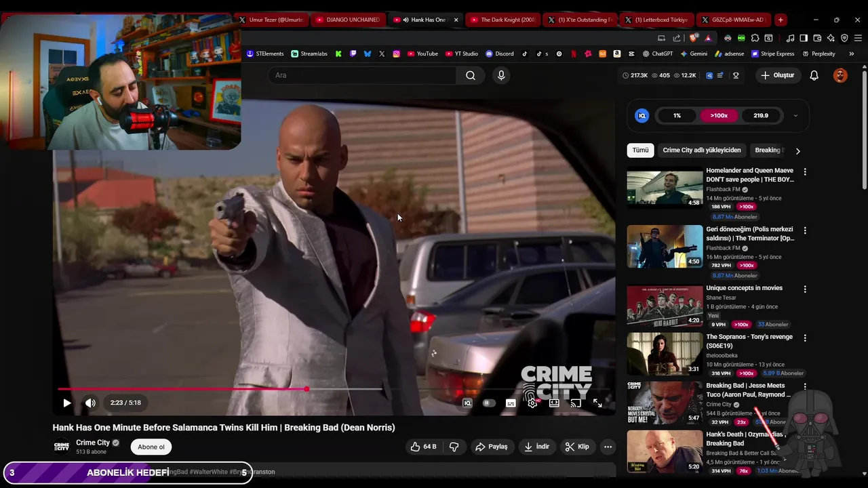
Task: Open vidIQ IQ logo in sidebar panel
Action: click(642, 116)
